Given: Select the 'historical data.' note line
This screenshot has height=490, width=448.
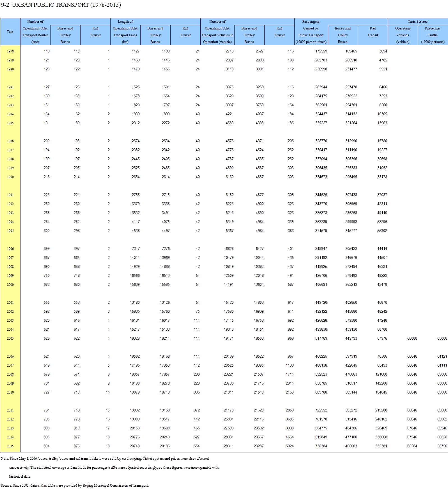Looking at the screenshot, I should 20,477.
